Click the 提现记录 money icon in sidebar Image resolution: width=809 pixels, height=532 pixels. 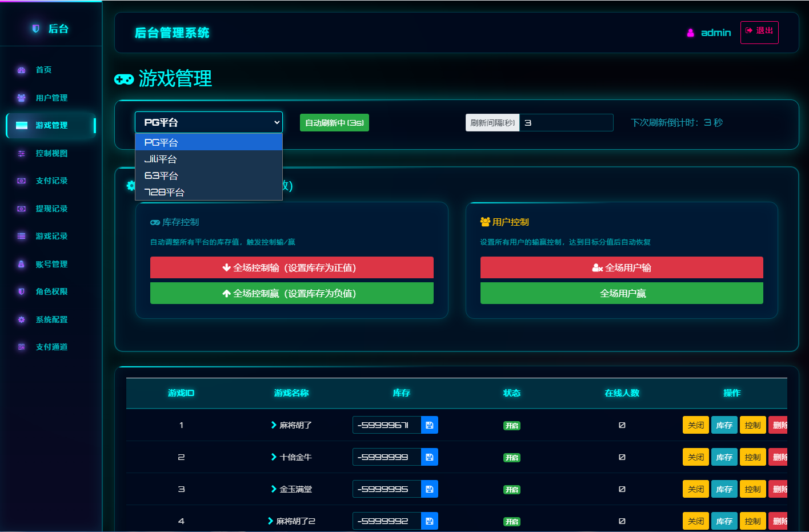(x=21, y=209)
